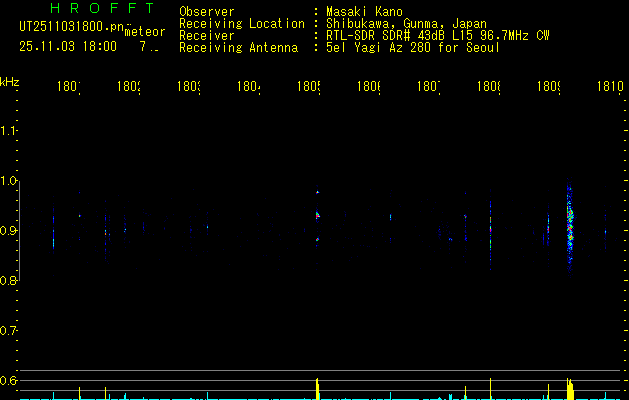629x400 pixels.
Task: Click the 1808 time axis label
Action: [x=489, y=87]
